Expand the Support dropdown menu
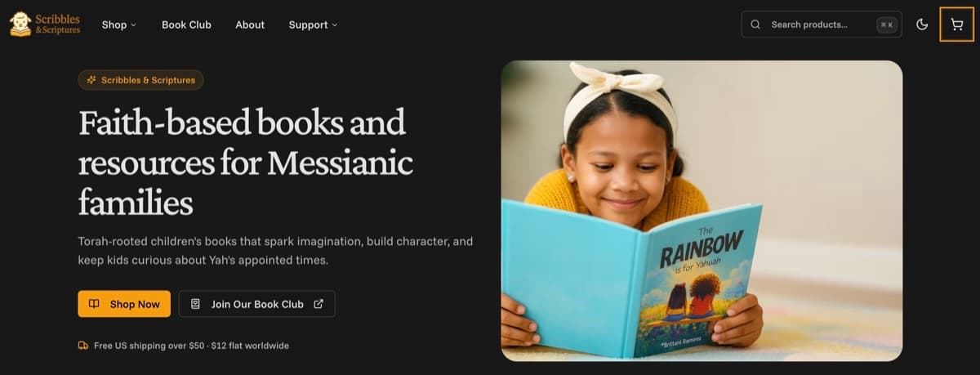 [x=313, y=25]
